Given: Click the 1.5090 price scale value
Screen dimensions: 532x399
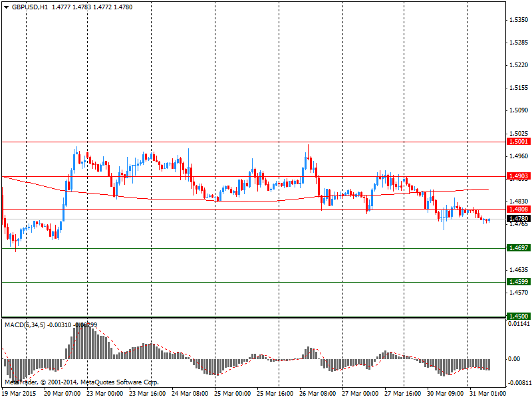Looking at the screenshot, I should pos(519,110).
